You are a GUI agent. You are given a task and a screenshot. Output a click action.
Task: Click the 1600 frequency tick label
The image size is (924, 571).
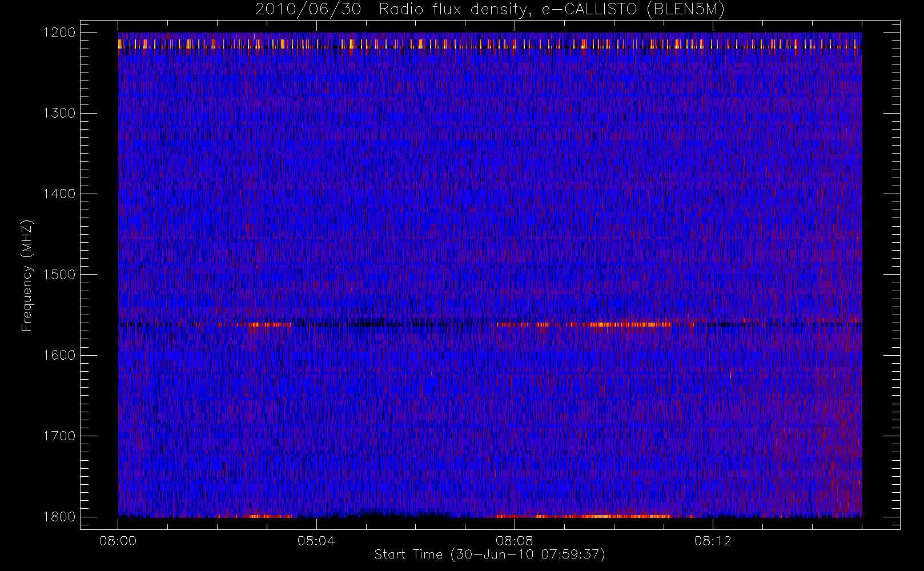pos(59,355)
